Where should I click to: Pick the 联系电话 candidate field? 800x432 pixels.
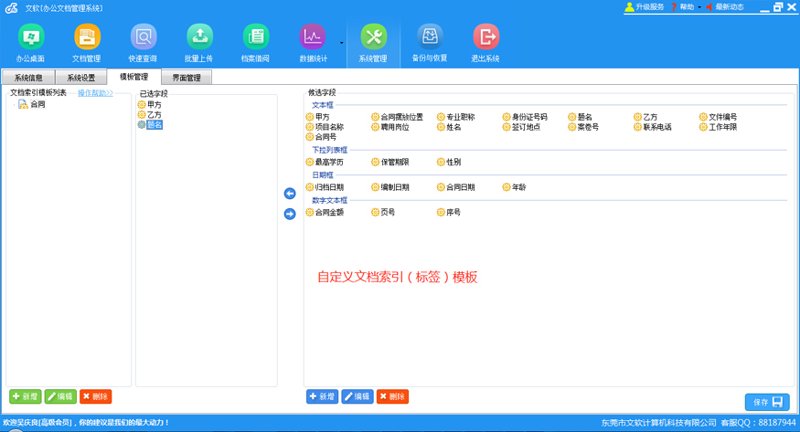(653, 127)
